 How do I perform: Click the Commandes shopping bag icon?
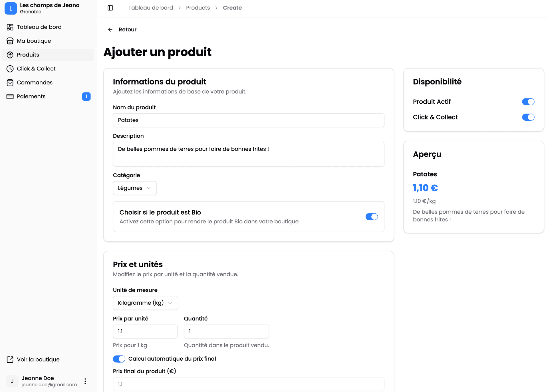[x=10, y=83]
